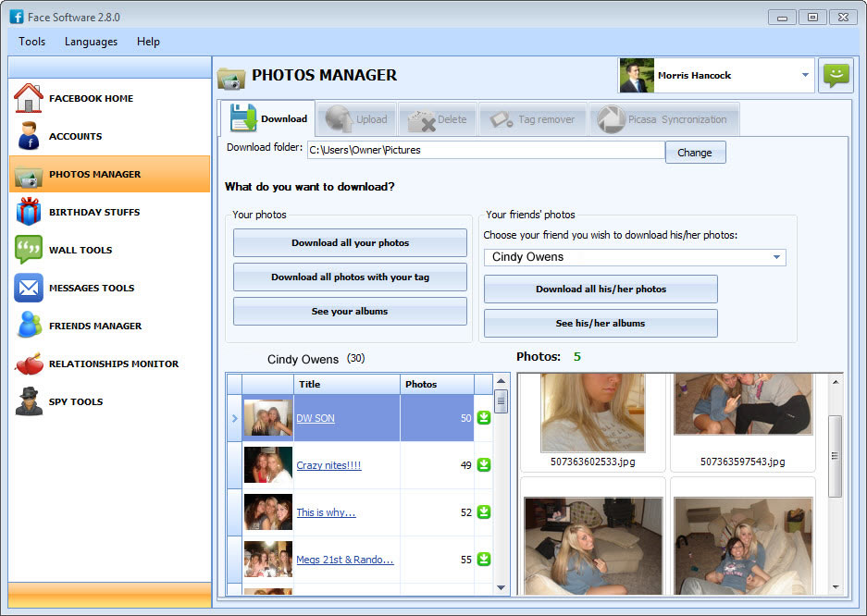Click the download arrow for This is why album
The image size is (867, 616).
pos(484,511)
